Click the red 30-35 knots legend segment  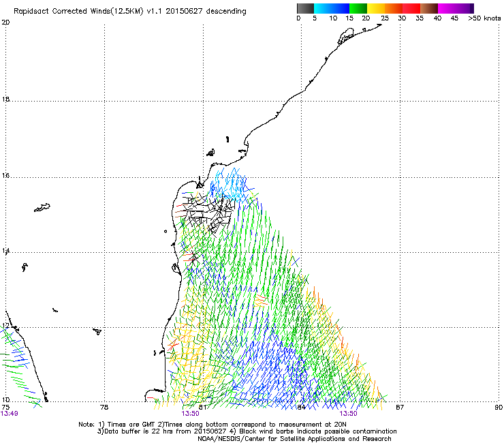411,8
